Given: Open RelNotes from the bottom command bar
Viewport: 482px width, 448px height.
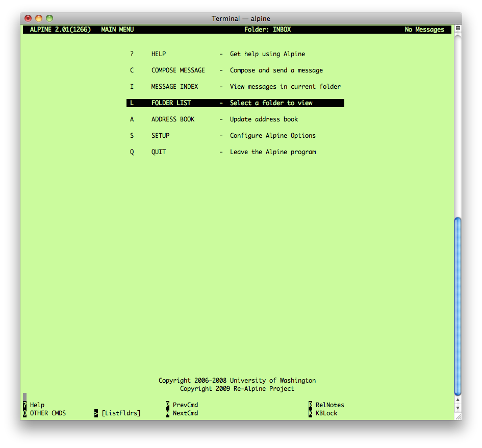Looking at the screenshot, I should 329,405.
